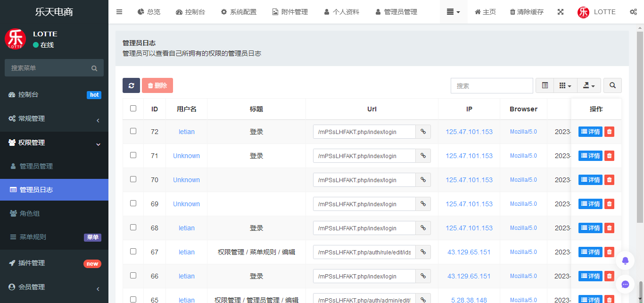Image resolution: width=644 pixels, height=303 pixels.
Task: Open the settings gears icon at top right
Action: coord(634,12)
